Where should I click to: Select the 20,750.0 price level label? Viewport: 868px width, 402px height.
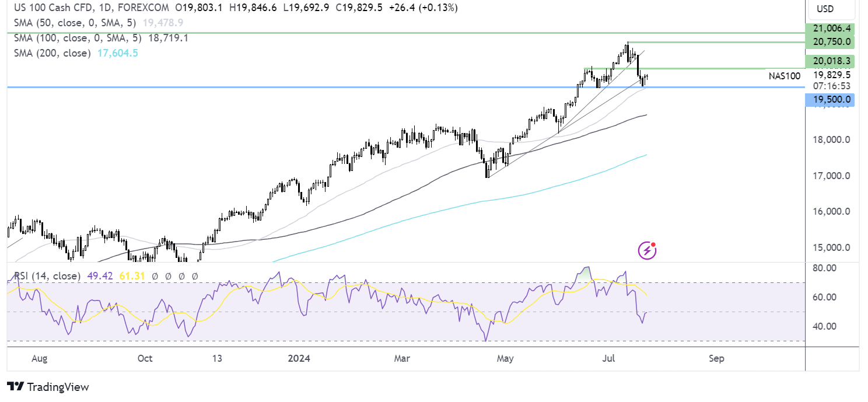pos(829,42)
